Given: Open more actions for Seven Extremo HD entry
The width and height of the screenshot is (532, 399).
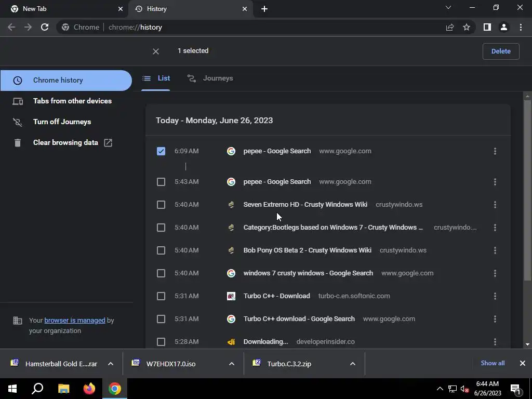Looking at the screenshot, I should [x=495, y=205].
